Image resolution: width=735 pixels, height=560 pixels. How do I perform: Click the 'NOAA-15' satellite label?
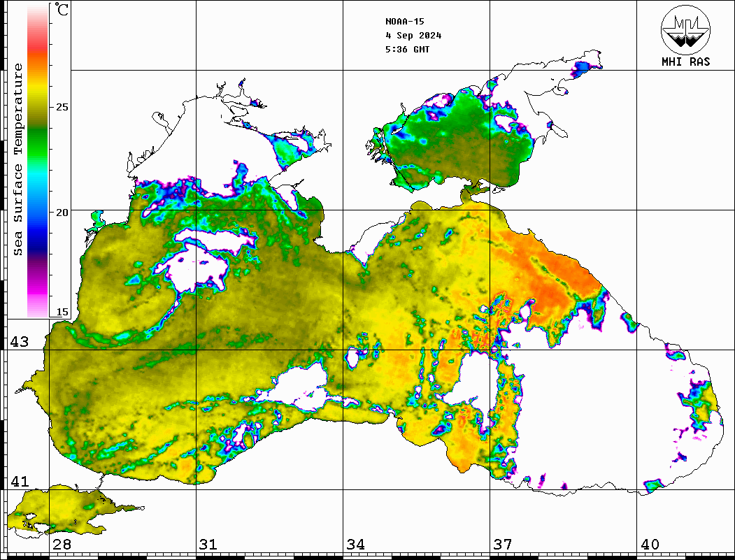[x=404, y=22]
